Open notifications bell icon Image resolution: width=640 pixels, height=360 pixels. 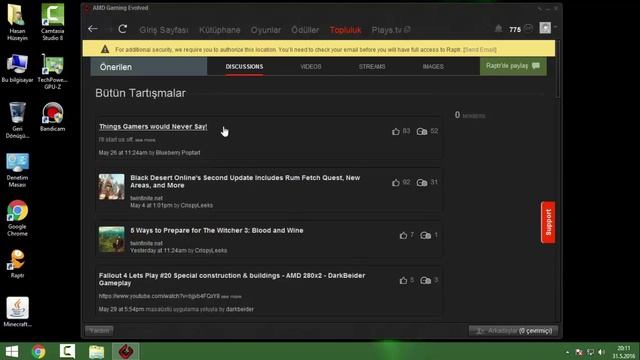click(x=498, y=29)
